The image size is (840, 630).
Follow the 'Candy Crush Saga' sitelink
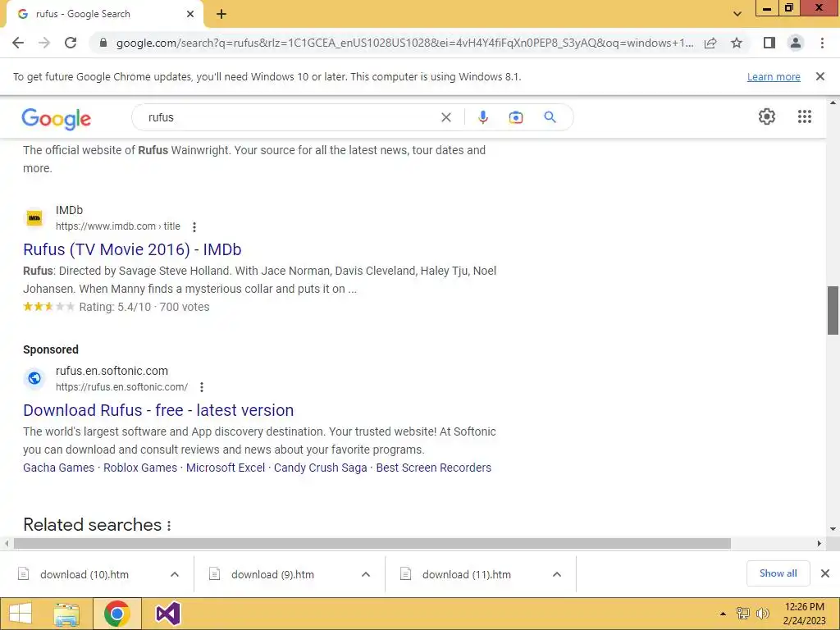321,468
